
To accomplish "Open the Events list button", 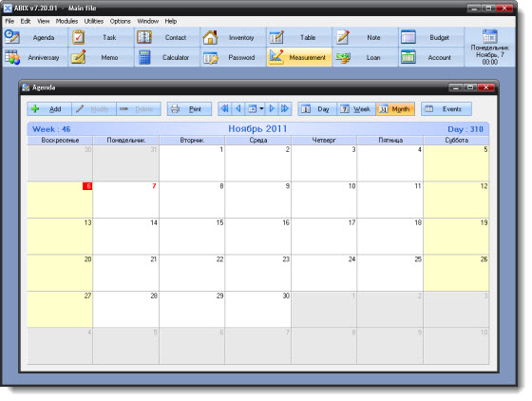I will [x=446, y=109].
